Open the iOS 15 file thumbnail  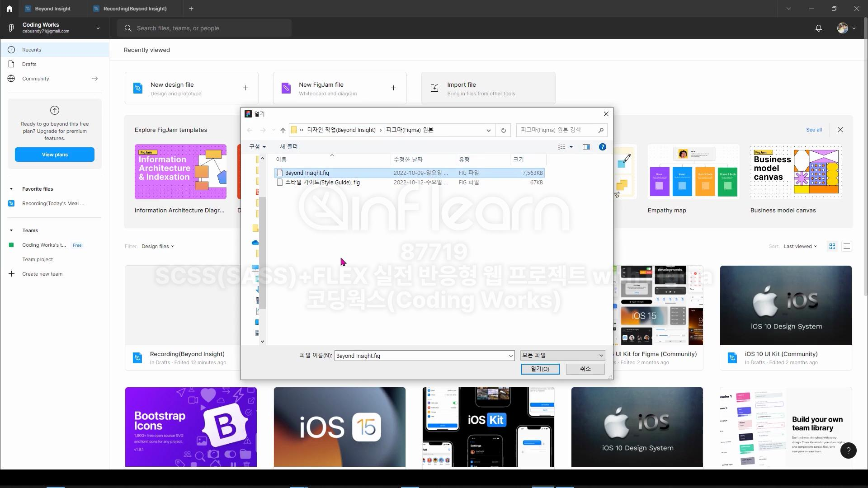(340, 427)
